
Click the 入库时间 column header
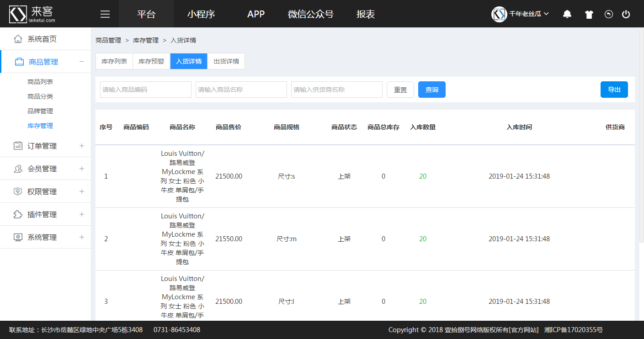(519, 127)
